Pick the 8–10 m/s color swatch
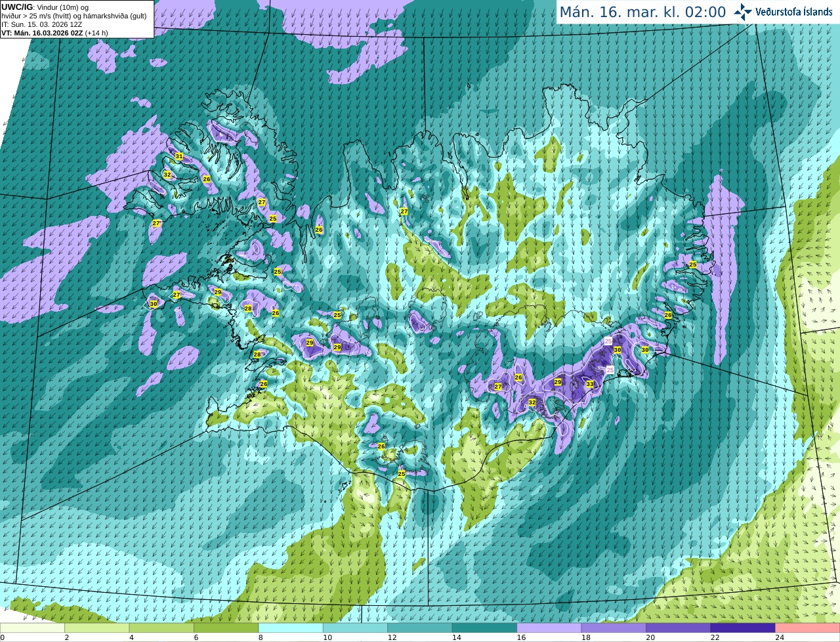Image resolution: width=840 pixels, height=642 pixels. tap(291, 628)
